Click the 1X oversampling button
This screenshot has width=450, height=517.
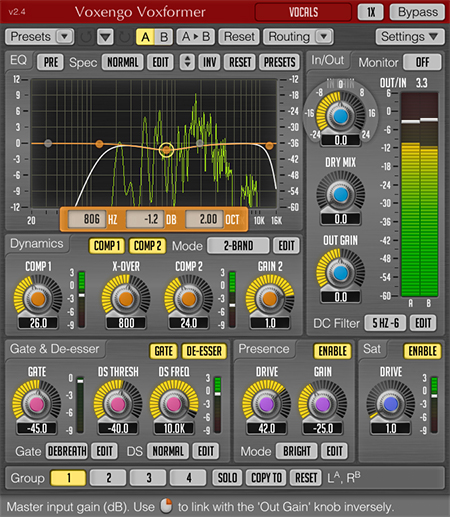[371, 12]
